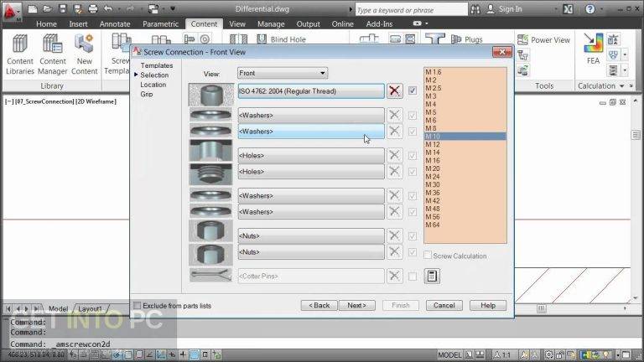
Task: Click the Blind Hole tool
Action: tap(282, 39)
